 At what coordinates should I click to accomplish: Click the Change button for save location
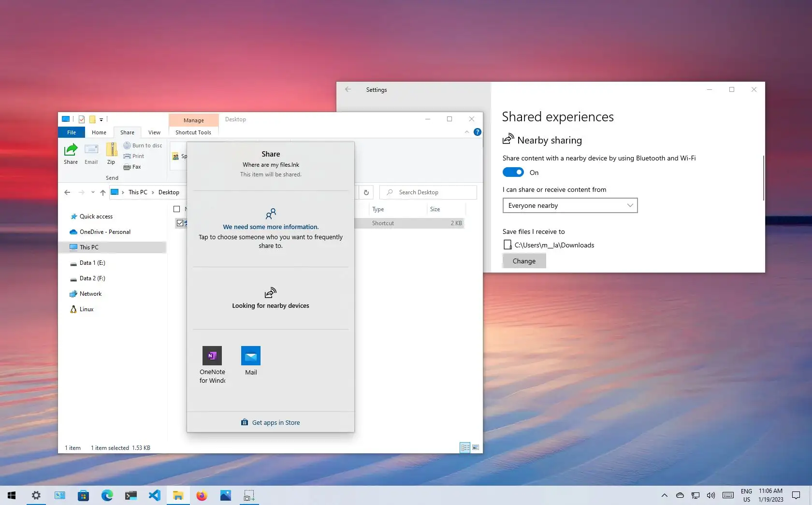click(x=524, y=260)
